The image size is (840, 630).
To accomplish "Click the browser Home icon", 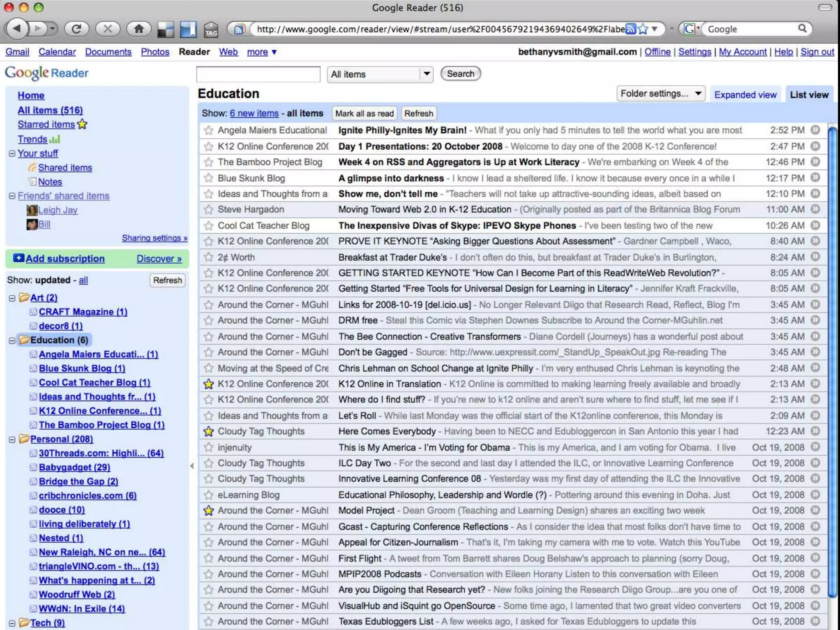I will (139, 29).
